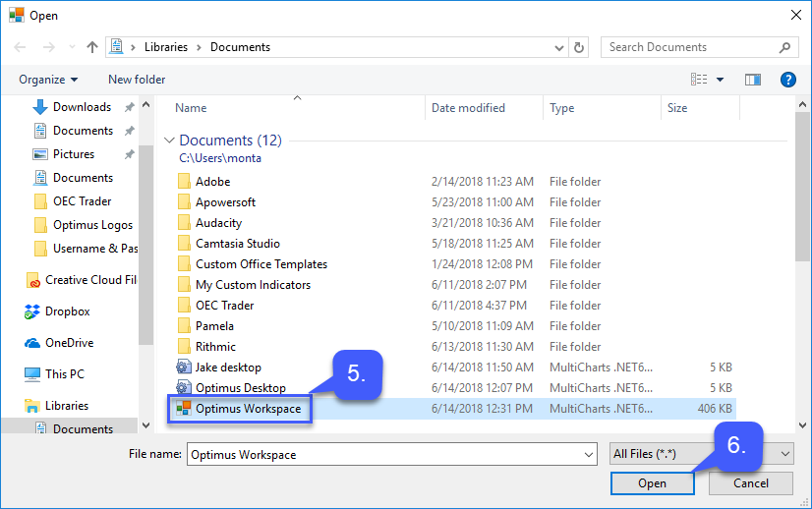Select OEC Trader in the sidebar
Viewport: 812px width, 509px height.
(83, 201)
